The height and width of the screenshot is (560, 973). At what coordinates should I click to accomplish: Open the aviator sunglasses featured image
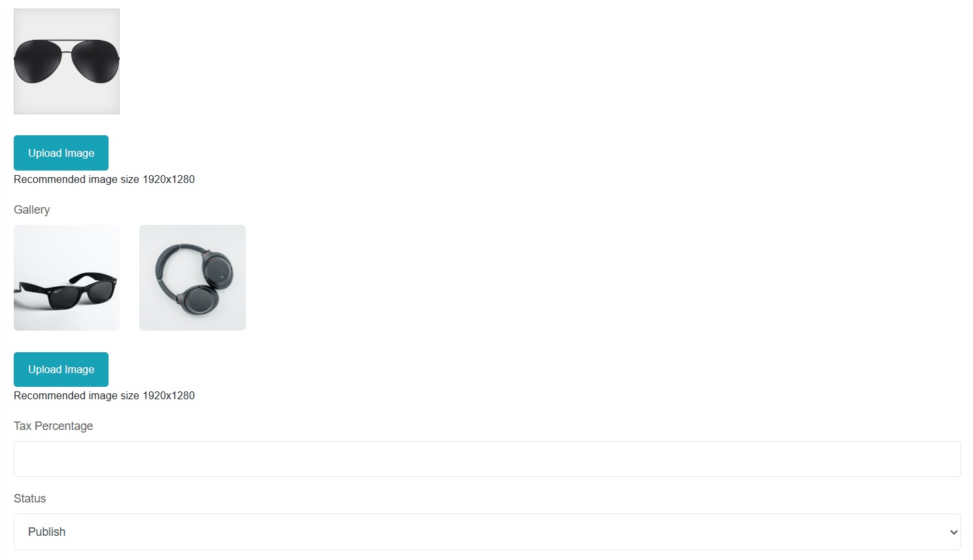[67, 61]
